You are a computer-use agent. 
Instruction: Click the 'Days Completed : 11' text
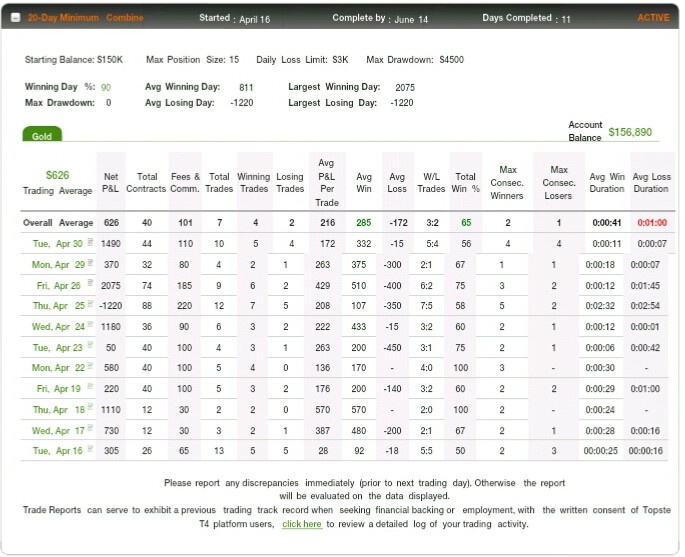pyautogui.click(x=526, y=18)
